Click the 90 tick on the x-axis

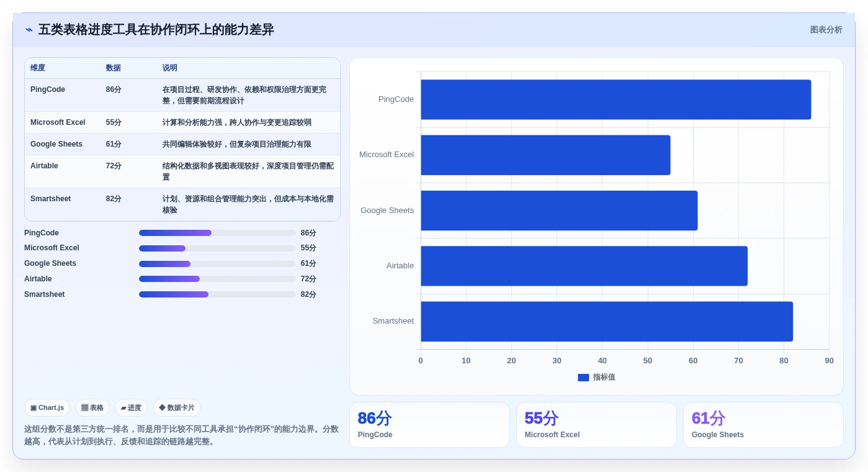[x=829, y=361]
